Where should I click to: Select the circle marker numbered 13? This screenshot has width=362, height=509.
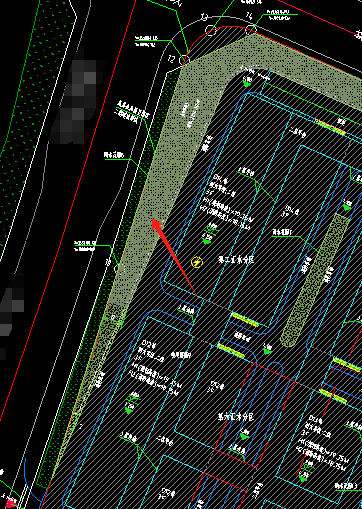point(211,30)
